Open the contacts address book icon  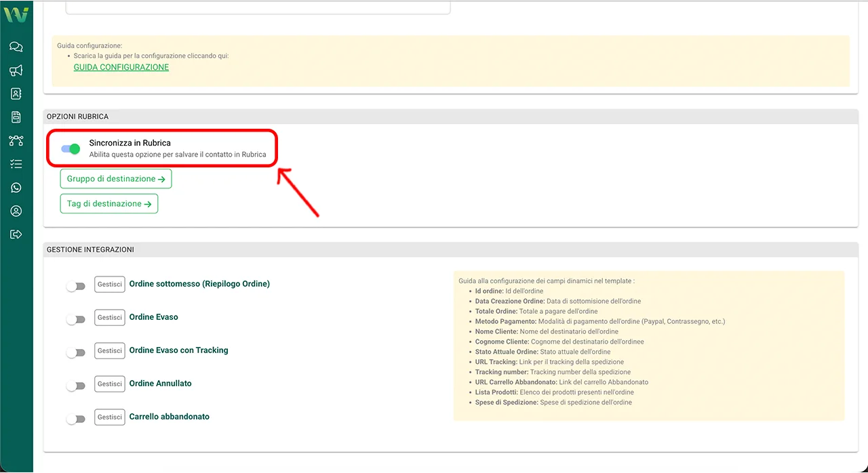click(x=16, y=94)
